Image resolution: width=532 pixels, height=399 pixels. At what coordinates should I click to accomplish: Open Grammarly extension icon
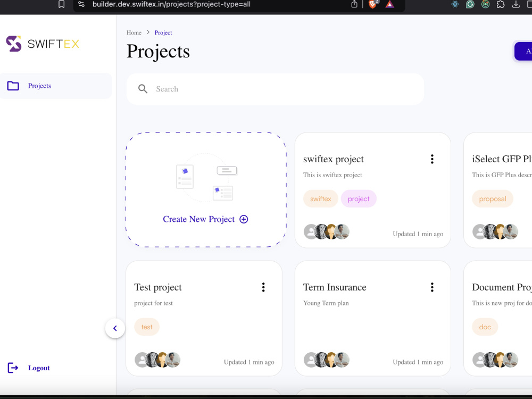point(470,4)
